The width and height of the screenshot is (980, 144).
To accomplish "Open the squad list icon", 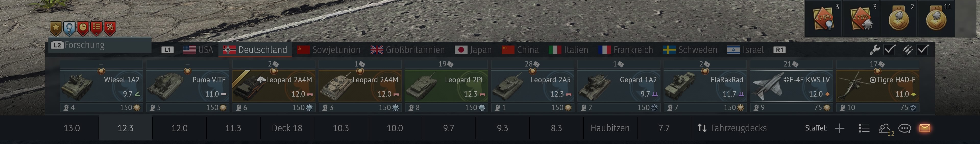I will [864, 128].
